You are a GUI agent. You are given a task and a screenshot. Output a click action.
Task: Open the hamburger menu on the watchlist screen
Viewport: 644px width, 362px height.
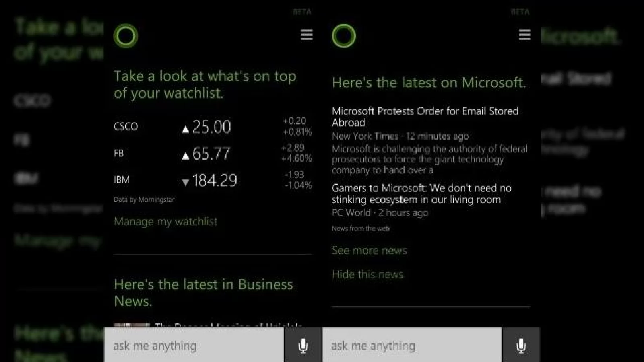tap(307, 35)
